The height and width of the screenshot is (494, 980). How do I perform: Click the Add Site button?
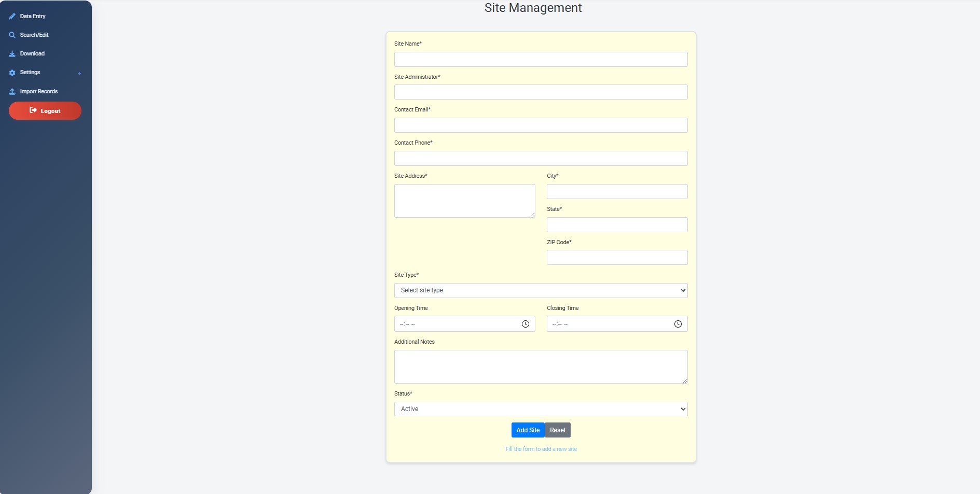point(528,430)
